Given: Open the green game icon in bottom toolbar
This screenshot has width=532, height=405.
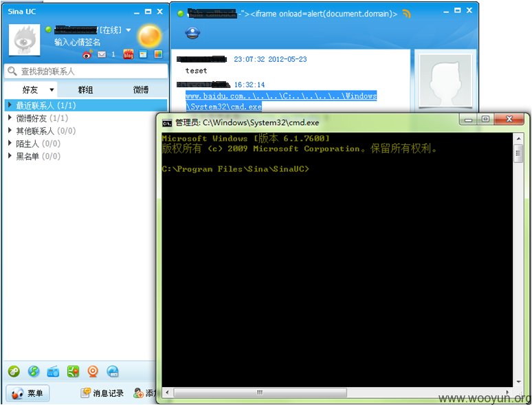Looking at the screenshot, I should (x=14, y=371).
